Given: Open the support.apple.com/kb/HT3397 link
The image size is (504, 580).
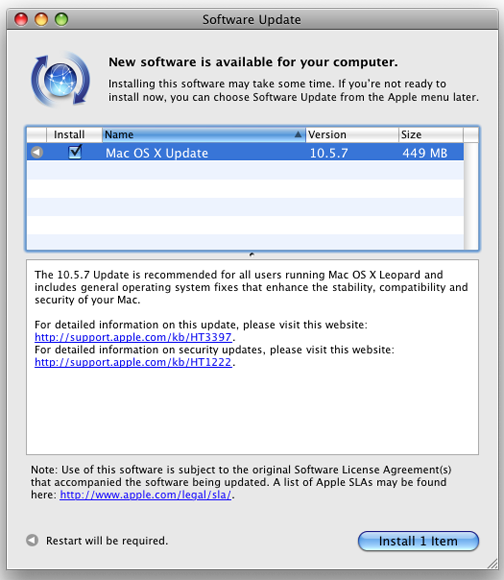Looking at the screenshot, I should (x=133, y=337).
